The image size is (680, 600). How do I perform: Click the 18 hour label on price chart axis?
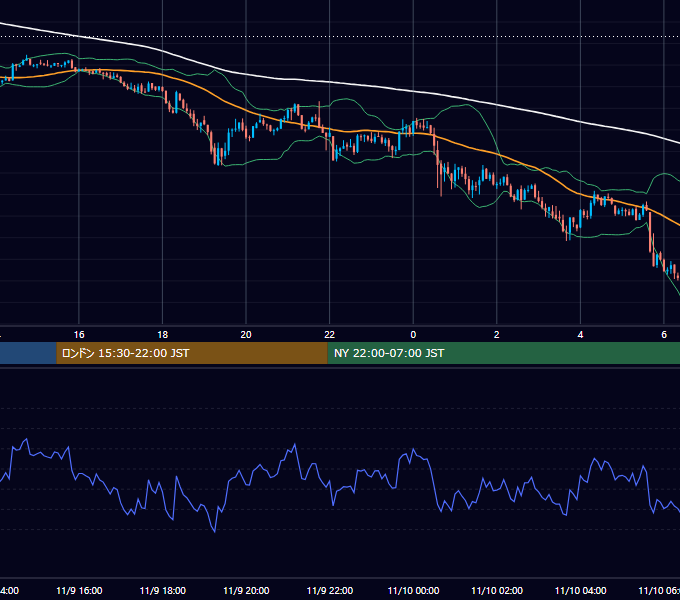(x=163, y=335)
